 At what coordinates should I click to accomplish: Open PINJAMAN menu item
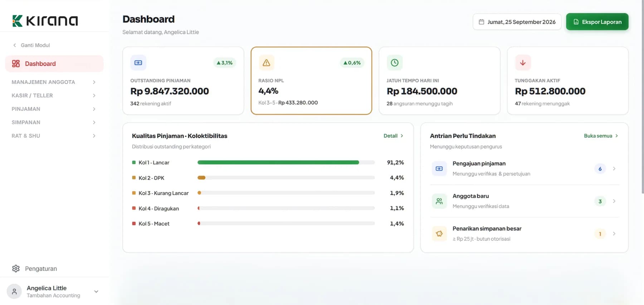(54, 109)
